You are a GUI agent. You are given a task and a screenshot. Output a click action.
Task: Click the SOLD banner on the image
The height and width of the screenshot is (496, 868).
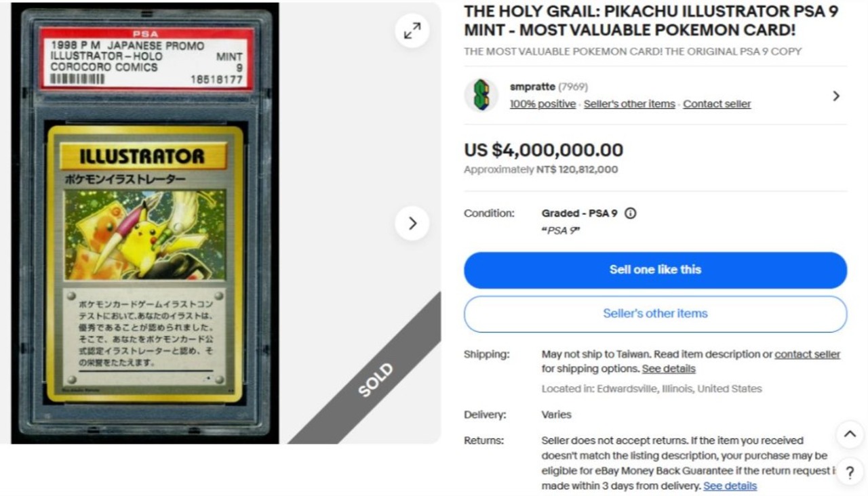tap(375, 380)
